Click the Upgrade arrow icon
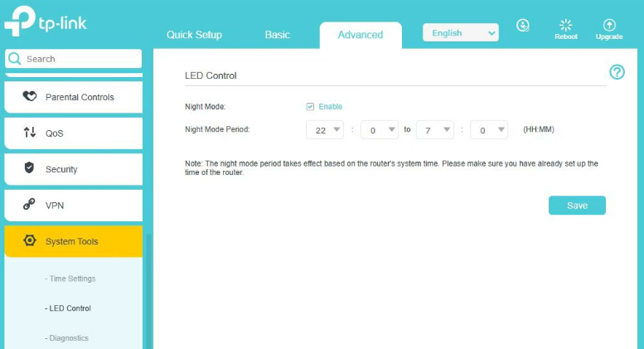 [609, 25]
